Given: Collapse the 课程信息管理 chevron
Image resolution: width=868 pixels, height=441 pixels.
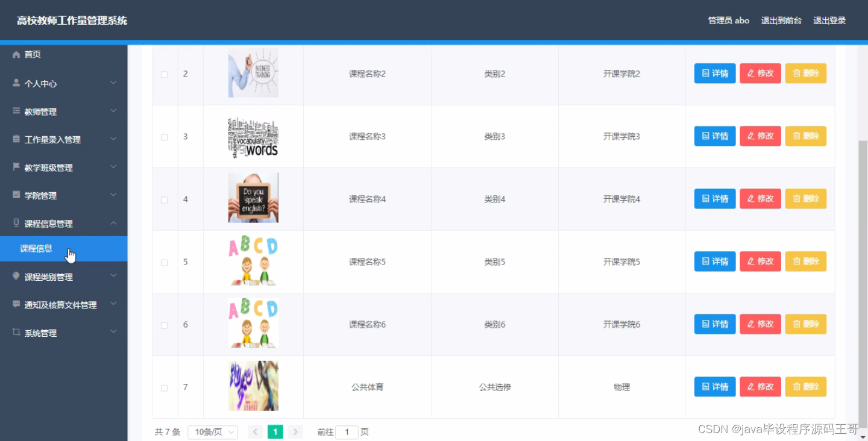Looking at the screenshot, I should pos(113,223).
